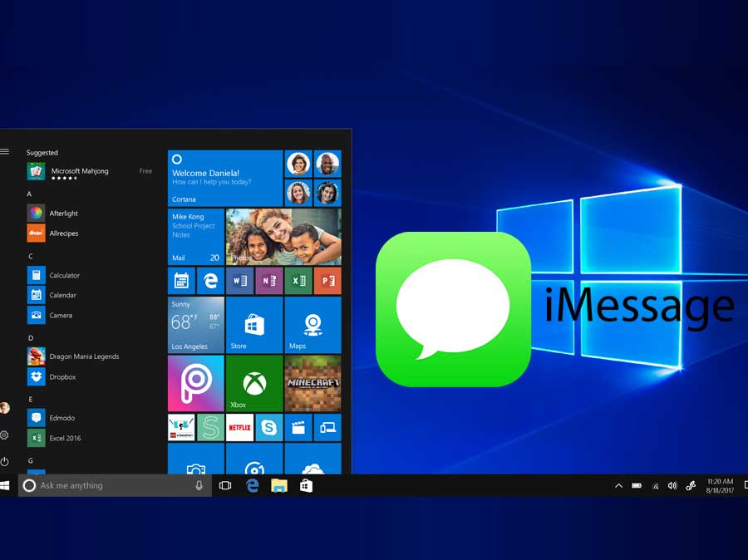The height and width of the screenshot is (560, 748).
Task: Click the 'Suggested' heading text
Action: 42,153
